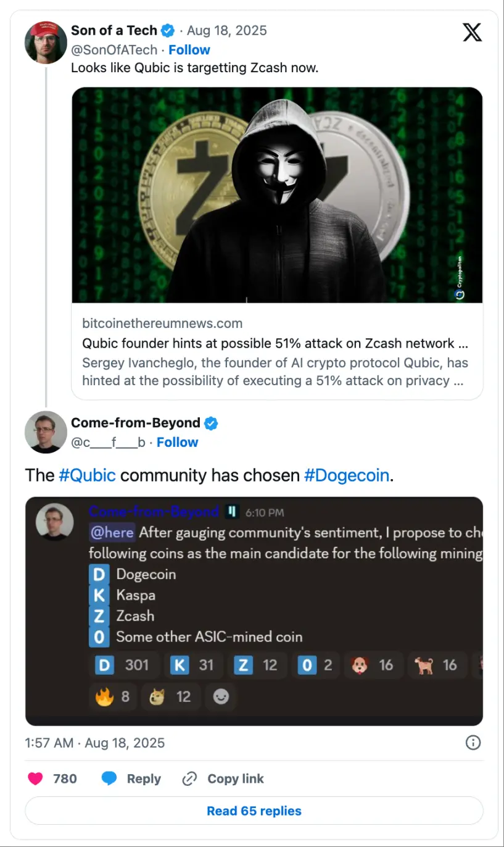Open Come-from-Beyond profile avatar

pos(46,432)
